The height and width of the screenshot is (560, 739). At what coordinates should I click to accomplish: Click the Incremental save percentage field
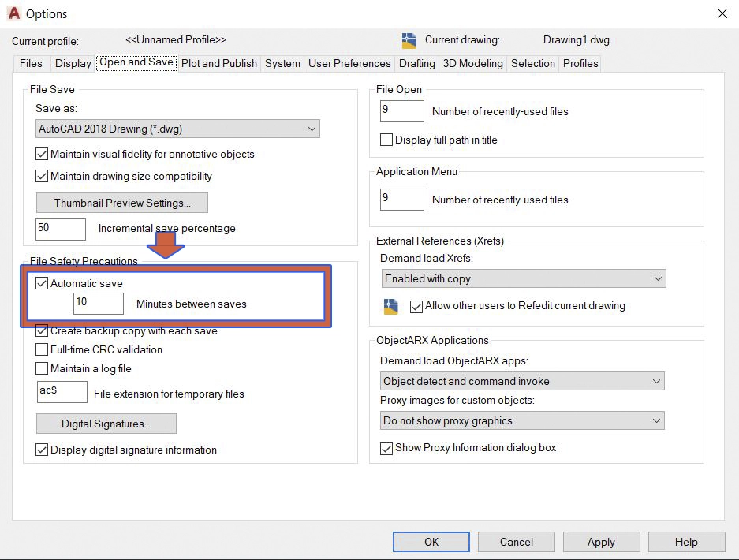point(61,229)
